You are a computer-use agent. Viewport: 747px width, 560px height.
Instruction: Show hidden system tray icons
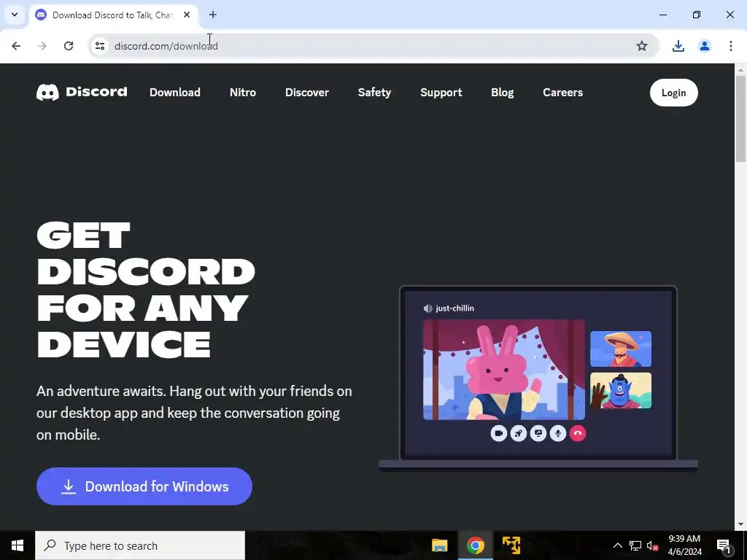click(x=617, y=545)
